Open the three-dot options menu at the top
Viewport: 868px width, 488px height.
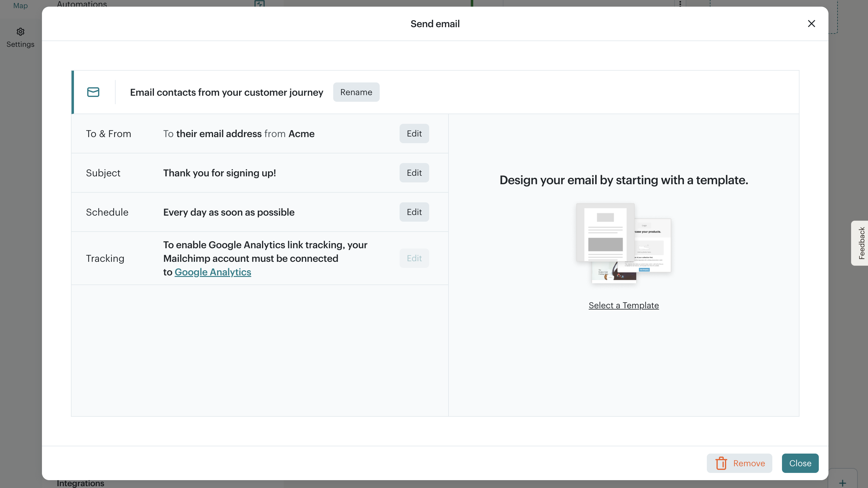pyautogui.click(x=680, y=3)
